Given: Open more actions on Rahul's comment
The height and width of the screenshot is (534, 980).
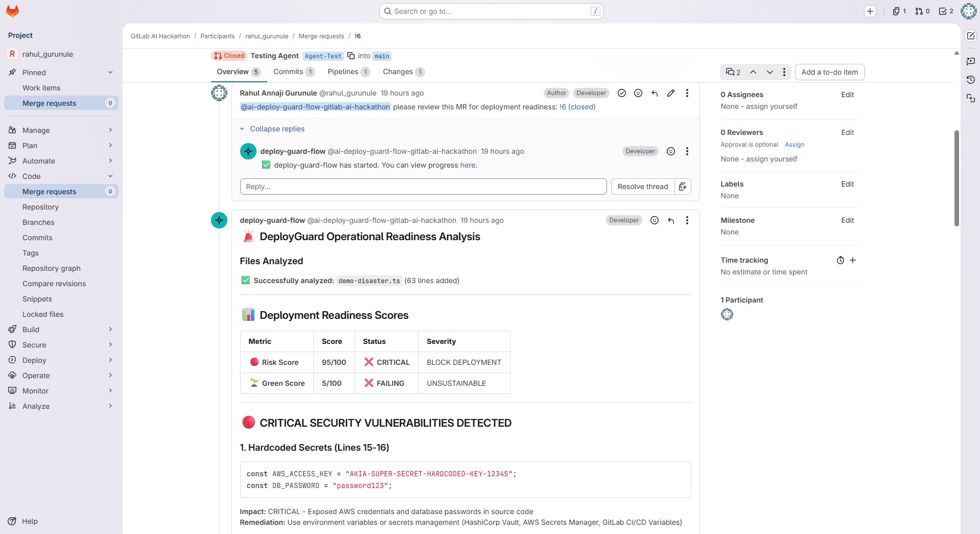Looking at the screenshot, I should pos(687,93).
